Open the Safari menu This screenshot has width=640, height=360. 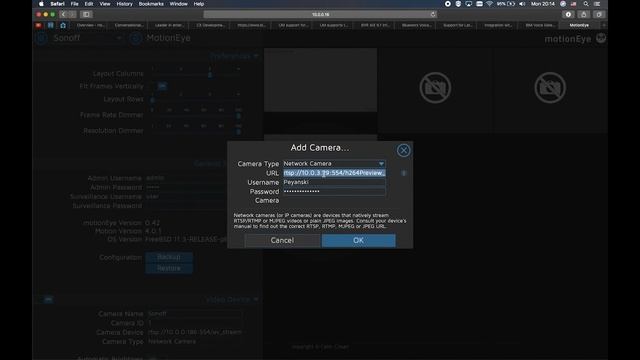(x=58, y=4)
